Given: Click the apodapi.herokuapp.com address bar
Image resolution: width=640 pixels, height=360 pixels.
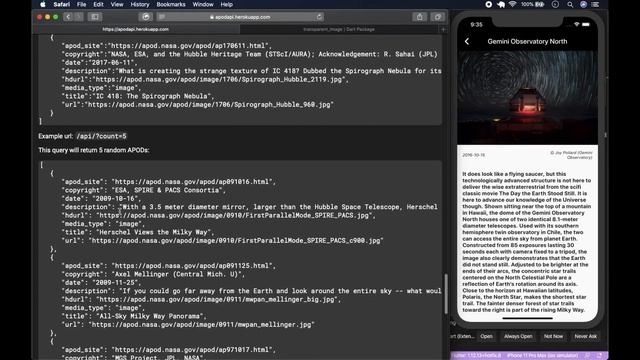Looking at the screenshot, I should (x=241, y=17).
